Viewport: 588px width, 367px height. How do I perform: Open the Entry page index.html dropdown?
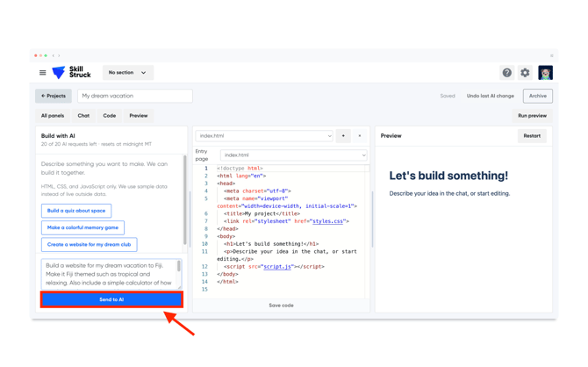(x=294, y=155)
